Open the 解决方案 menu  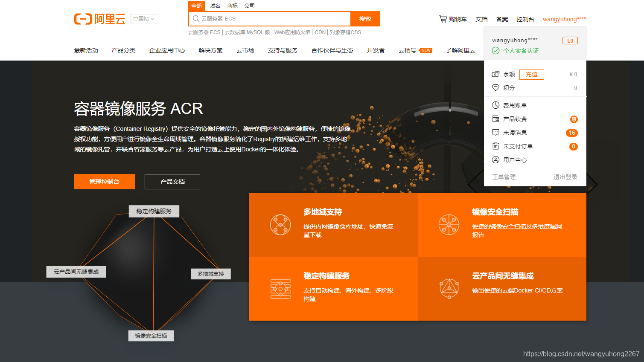[x=210, y=50]
